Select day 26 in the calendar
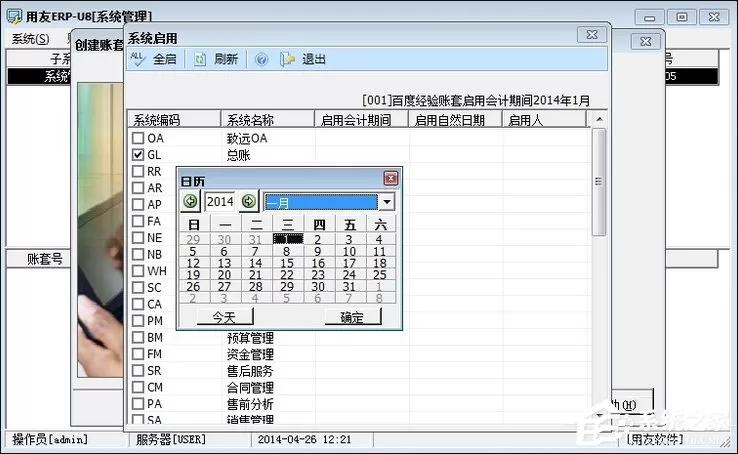 click(x=193, y=286)
